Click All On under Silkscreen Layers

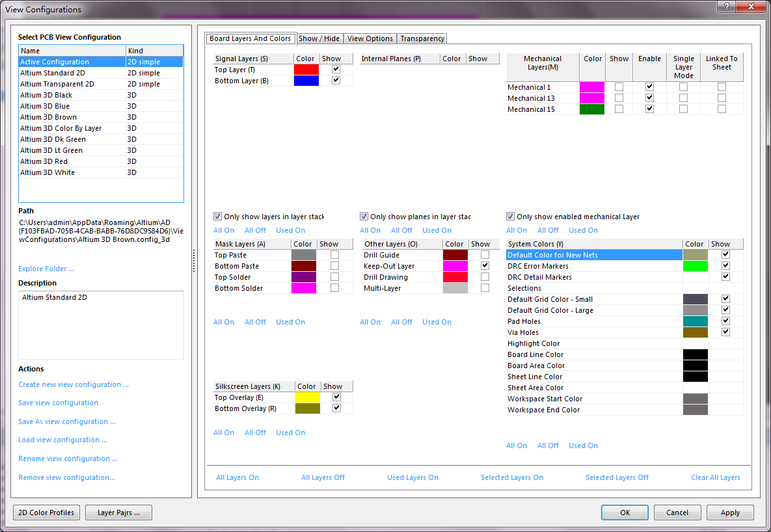224,432
